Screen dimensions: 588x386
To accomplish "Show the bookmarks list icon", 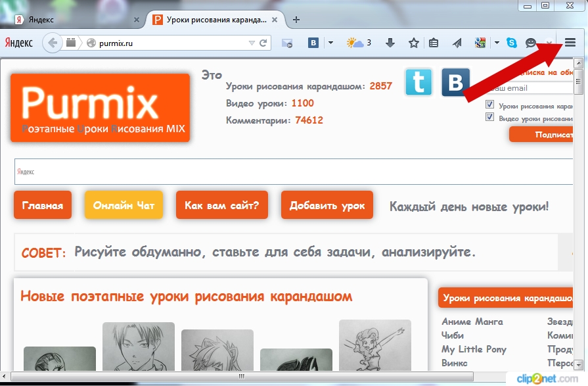I will pyautogui.click(x=434, y=43).
